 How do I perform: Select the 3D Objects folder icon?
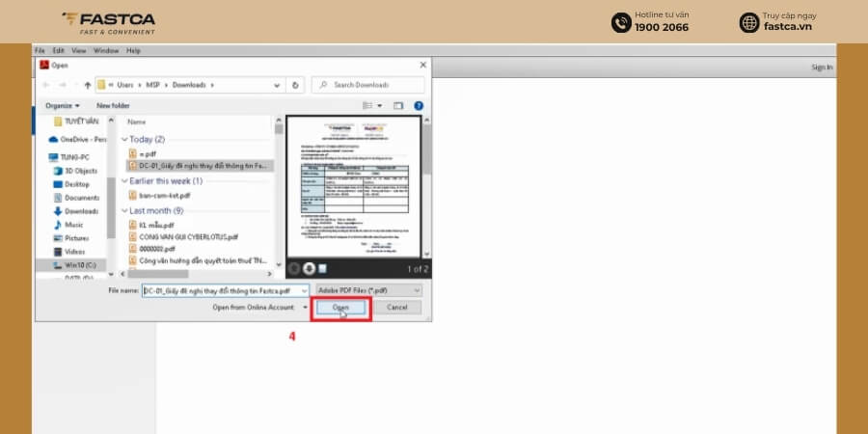coord(58,171)
